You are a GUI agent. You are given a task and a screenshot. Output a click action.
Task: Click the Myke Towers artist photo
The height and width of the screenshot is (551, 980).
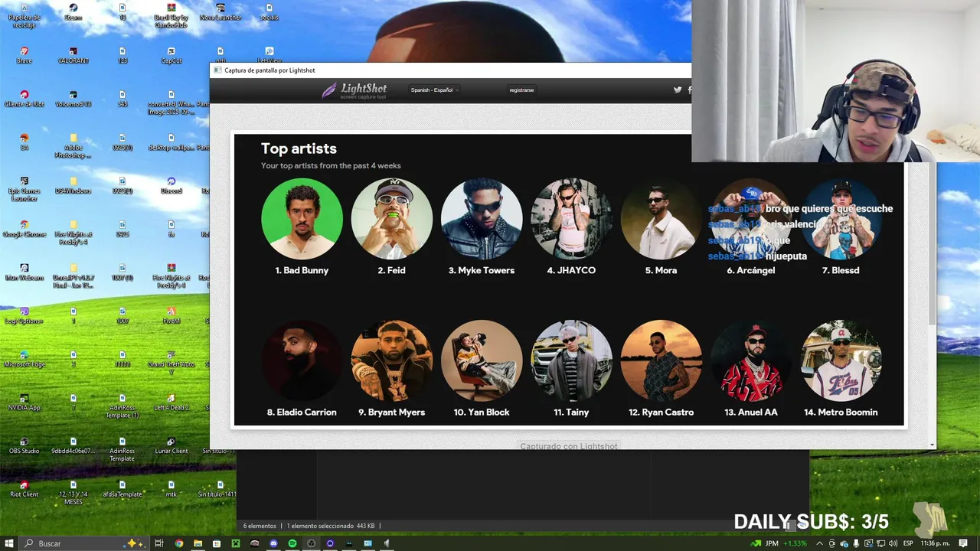(x=482, y=219)
